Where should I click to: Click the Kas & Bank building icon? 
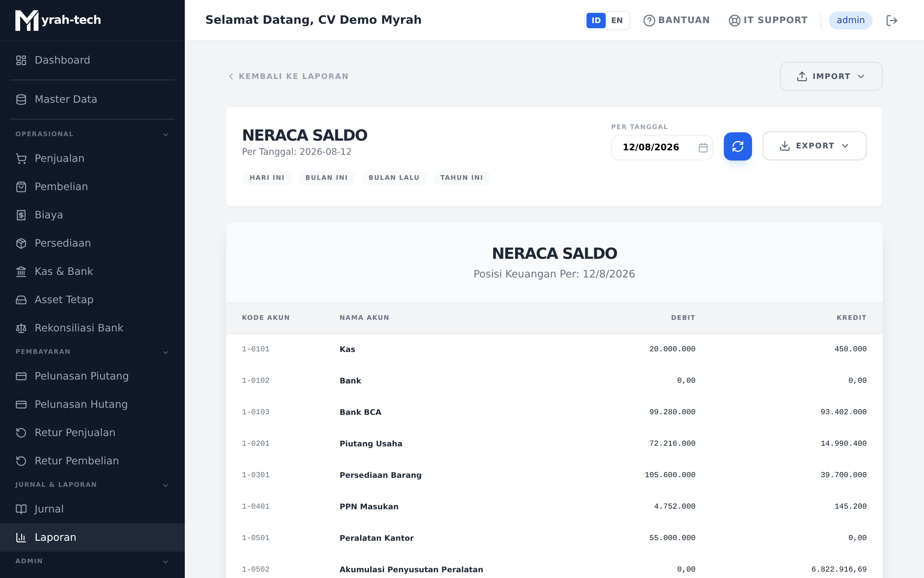tap(21, 272)
